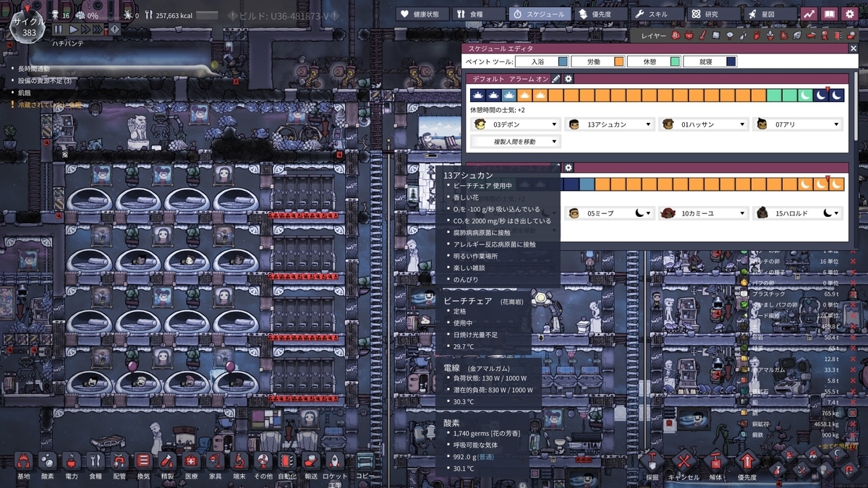Open the 15ハロルド duplicant dropdown

pyautogui.click(x=798, y=213)
